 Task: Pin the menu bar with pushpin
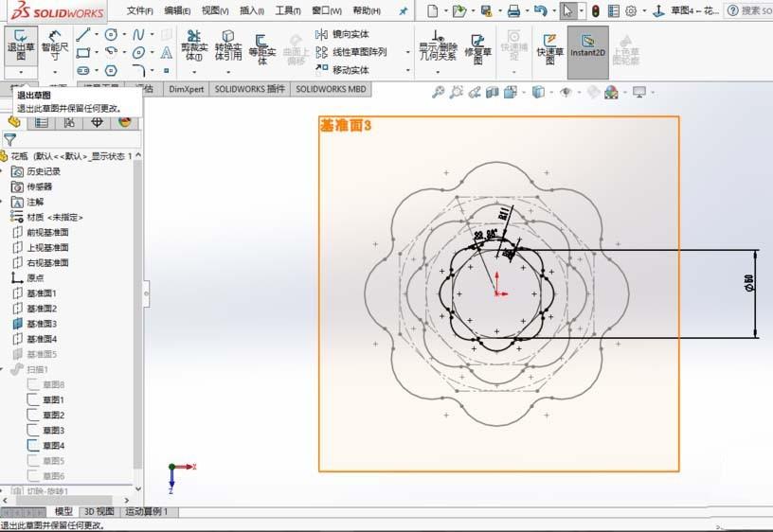pyautogui.click(x=404, y=10)
